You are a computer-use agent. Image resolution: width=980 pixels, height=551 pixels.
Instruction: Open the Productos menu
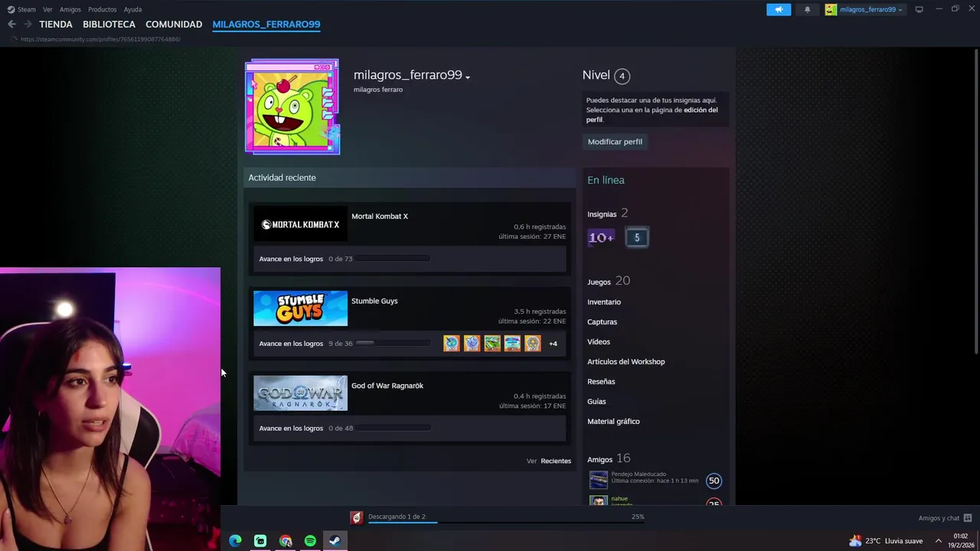tap(102, 9)
